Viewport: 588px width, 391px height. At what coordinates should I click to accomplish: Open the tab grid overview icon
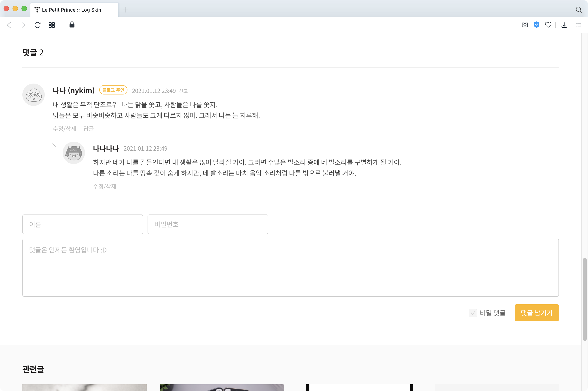tap(52, 25)
